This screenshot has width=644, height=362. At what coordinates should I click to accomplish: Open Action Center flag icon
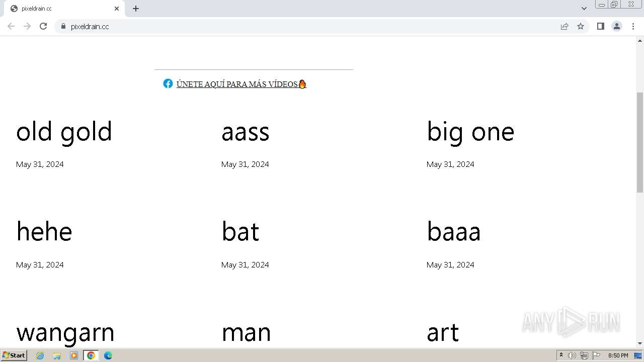coord(596,355)
